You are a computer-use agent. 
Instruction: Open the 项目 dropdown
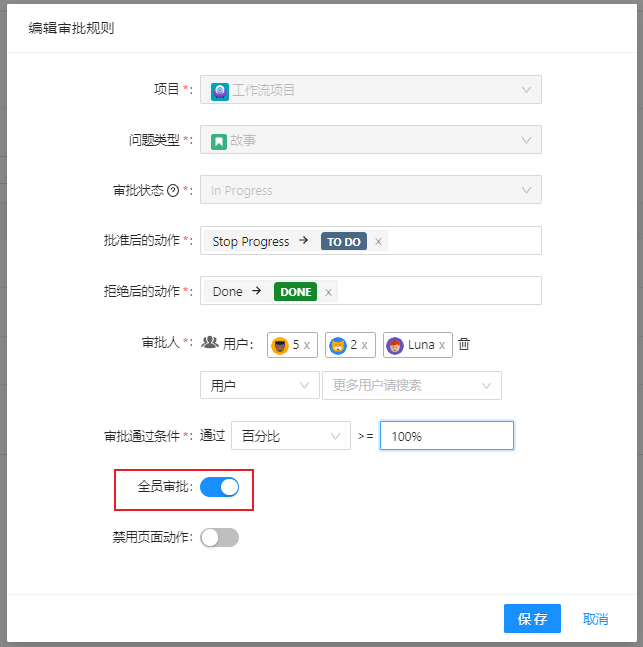370,90
